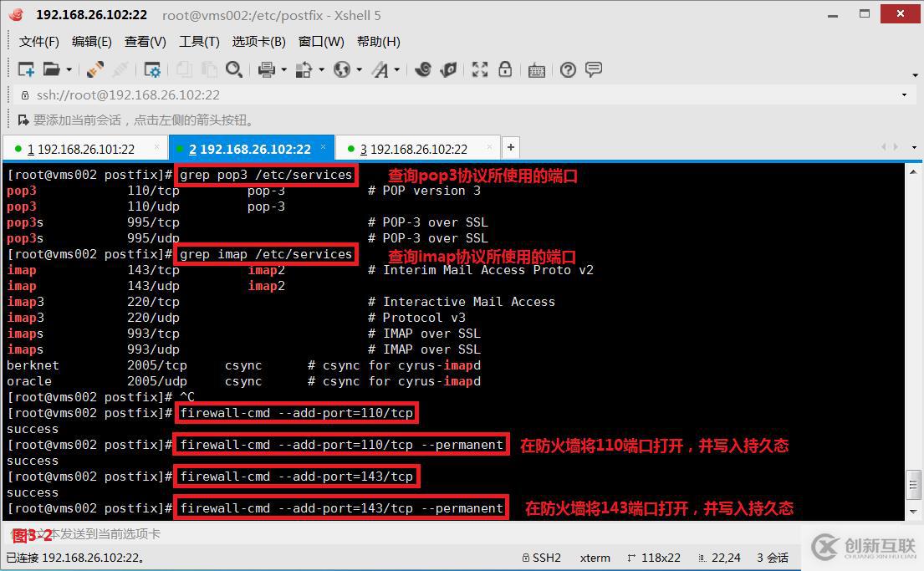924x571 pixels.
Task: Open the address bar history dropdown
Action: click(x=905, y=94)
